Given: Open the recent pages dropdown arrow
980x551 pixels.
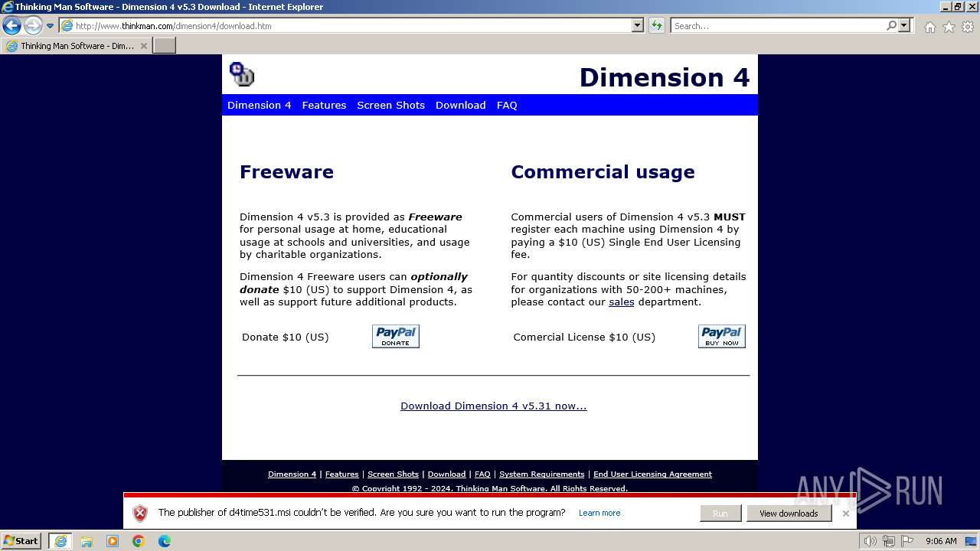Looking at the screenshot, I should pos(50,25).
